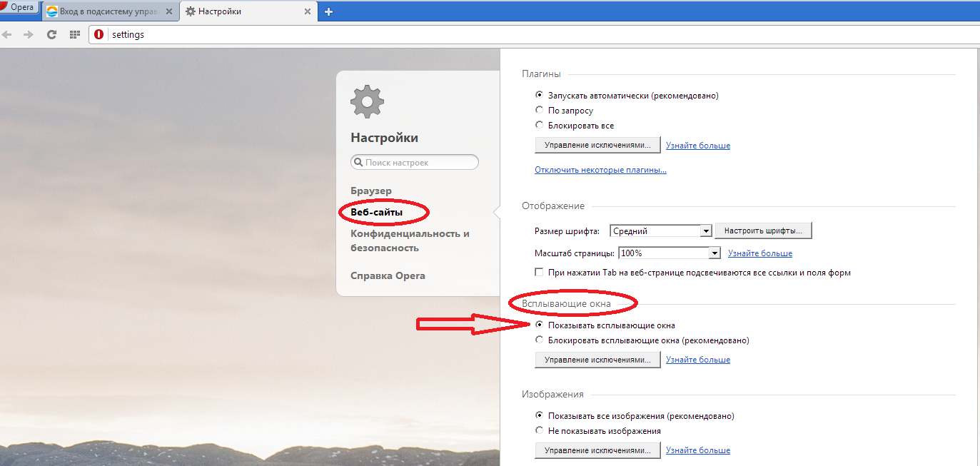Click the large gear icon above Настройки
Viewport: 980px width, 466px height.
click(368, 101)
